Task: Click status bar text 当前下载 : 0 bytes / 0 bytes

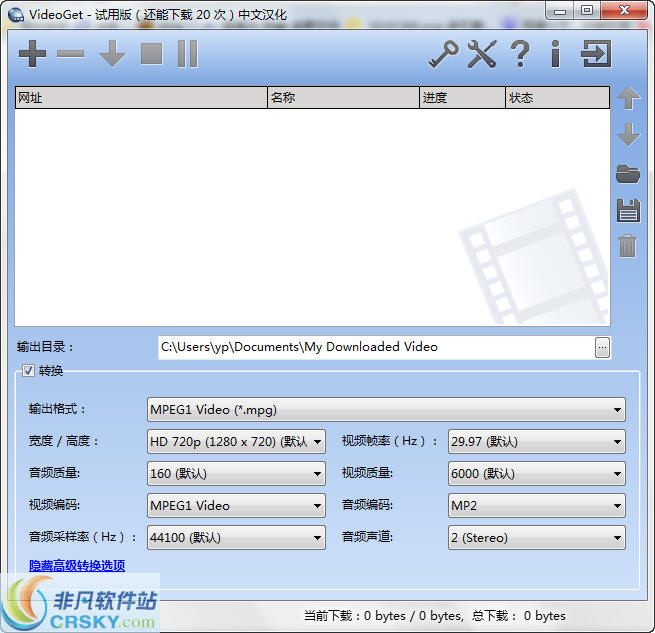Action: 383,616
